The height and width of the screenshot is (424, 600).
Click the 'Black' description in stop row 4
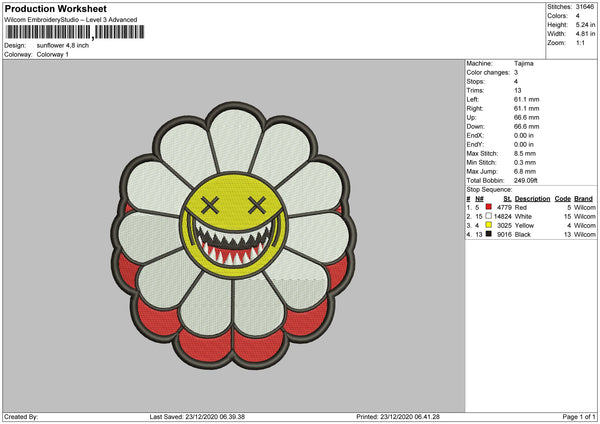[523, 234]
